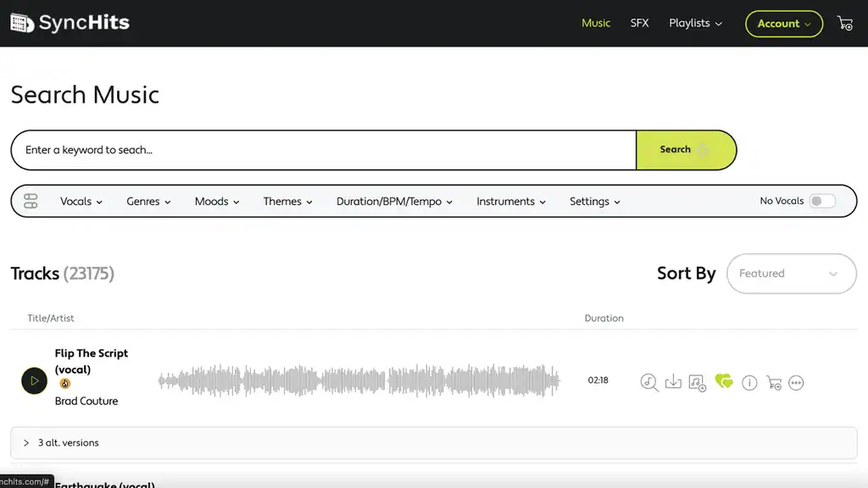Toggle the filter view icon left of Vocals
This screenshot has width=868, height=488.
tap(31, 202)
